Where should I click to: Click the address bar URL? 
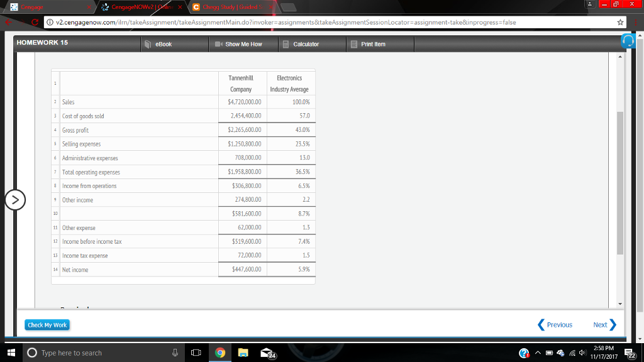tap(286, 22)
